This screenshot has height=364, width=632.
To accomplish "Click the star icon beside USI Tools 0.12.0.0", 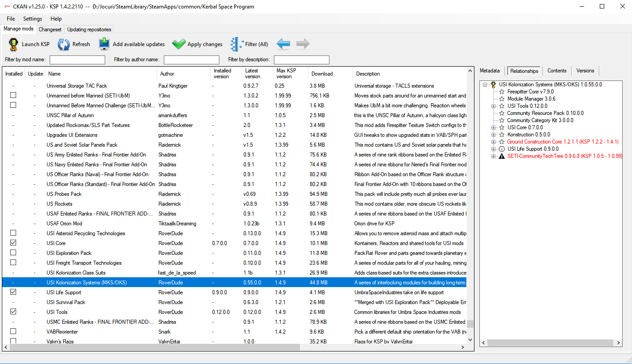I will (502, 106).
